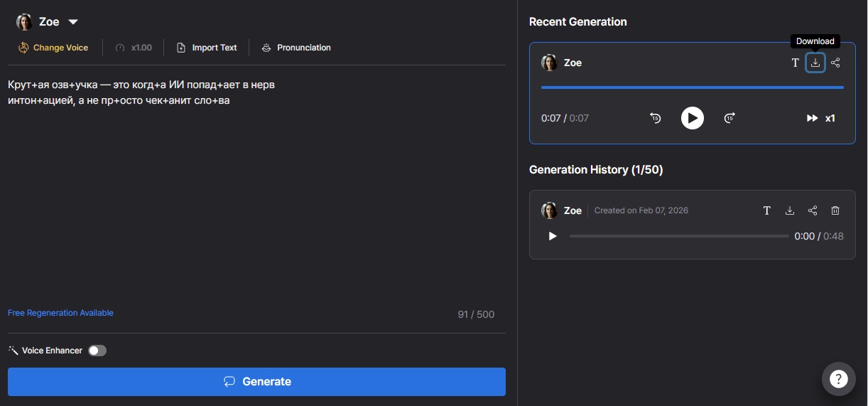Image resolution: width=868 pixels, height=406 pixels.
Task: Click the Generate button
Action: pos(256,382)
